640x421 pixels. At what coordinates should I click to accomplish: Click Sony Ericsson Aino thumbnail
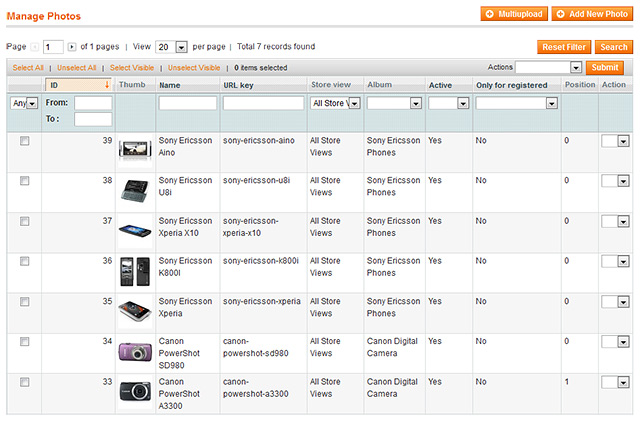click(x=135, y=149)
